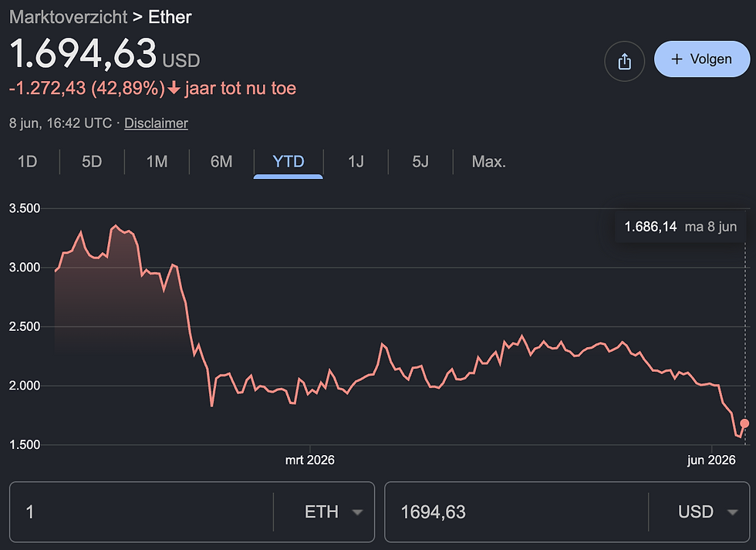Viewport: 756px width, 550px height.
Task: Click the chart endpoint marker dot
Action: pos(744,423)
